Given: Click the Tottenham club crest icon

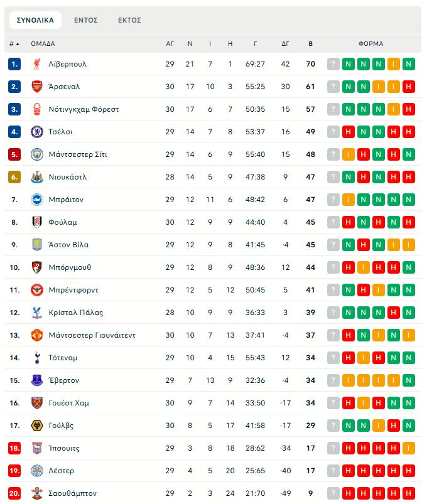Looking at the screenshot, I should click(x=37, y=358).
